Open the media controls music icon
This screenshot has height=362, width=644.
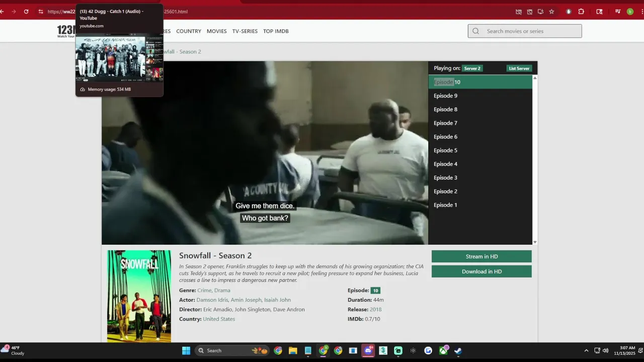click(x=618, y=12)
